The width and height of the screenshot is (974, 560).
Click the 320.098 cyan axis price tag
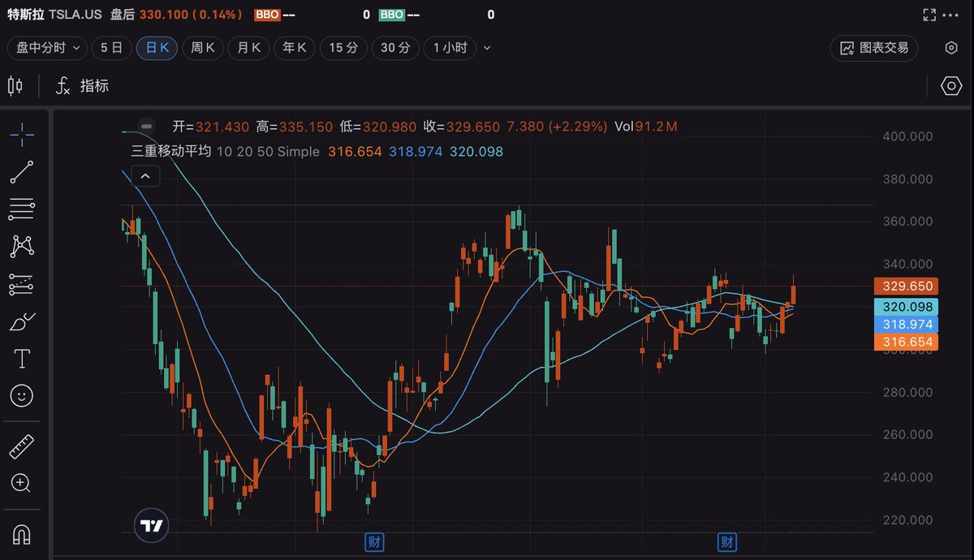point(905,307)
